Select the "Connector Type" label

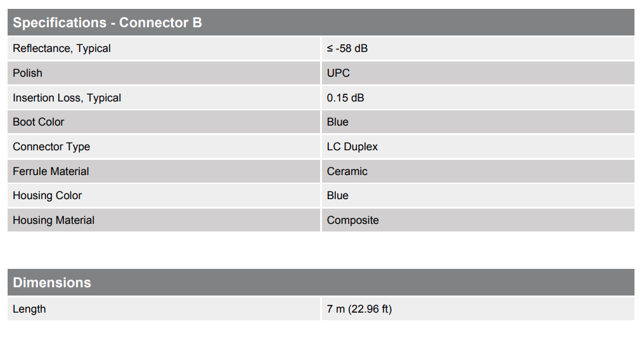tap(51, 146)
